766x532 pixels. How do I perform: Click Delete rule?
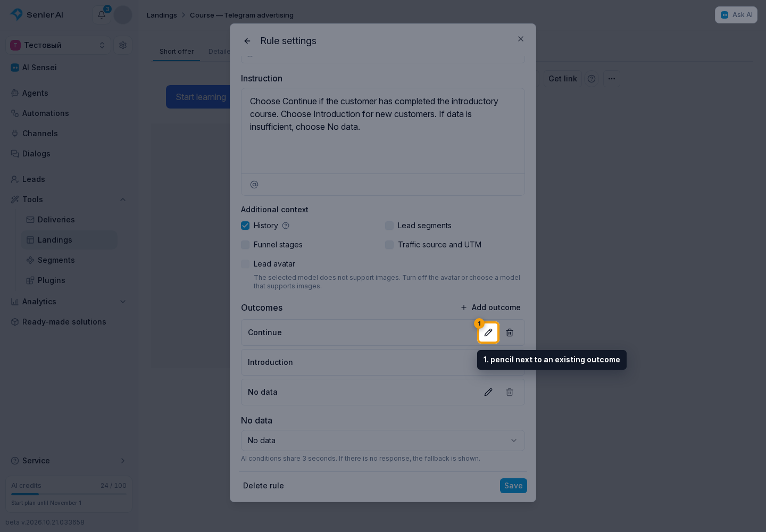(x=263, y=486)
